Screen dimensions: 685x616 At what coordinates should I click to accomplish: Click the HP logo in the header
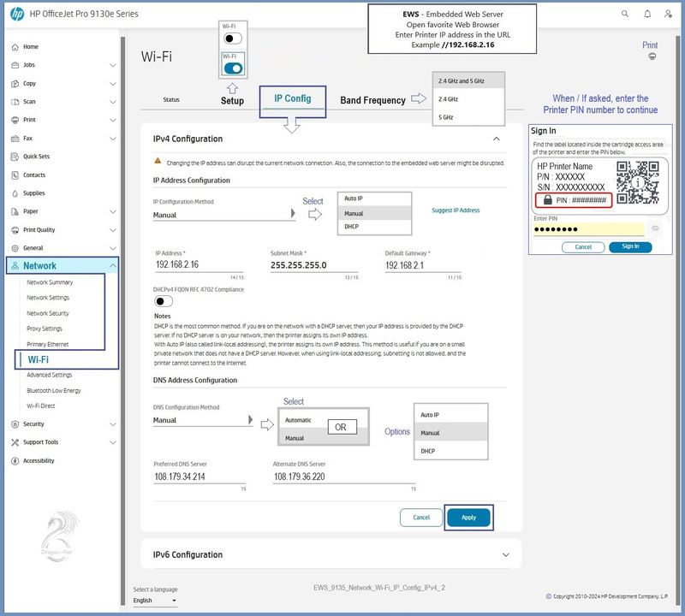click(17, 14)
